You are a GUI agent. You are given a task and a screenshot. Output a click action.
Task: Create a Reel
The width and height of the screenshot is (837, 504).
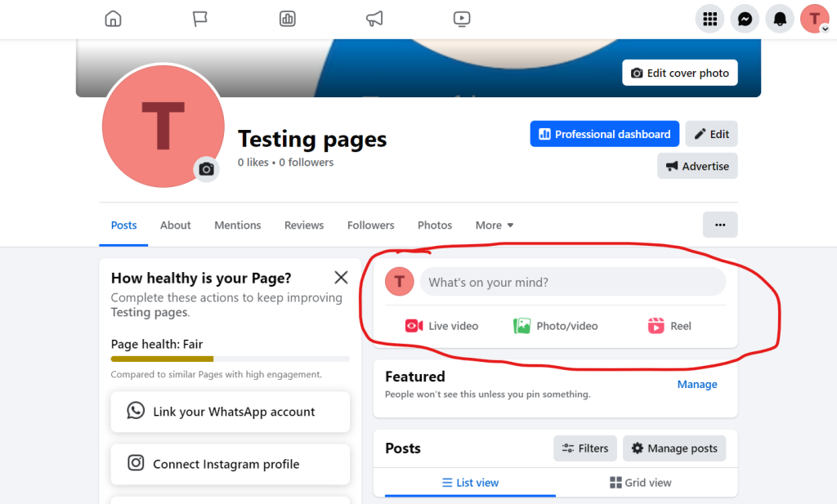(x=669, y=326)
